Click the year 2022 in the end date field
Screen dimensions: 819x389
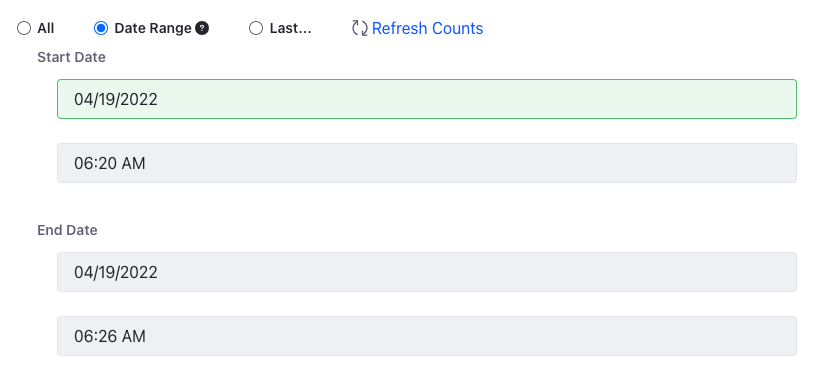(x=140, y=272)
